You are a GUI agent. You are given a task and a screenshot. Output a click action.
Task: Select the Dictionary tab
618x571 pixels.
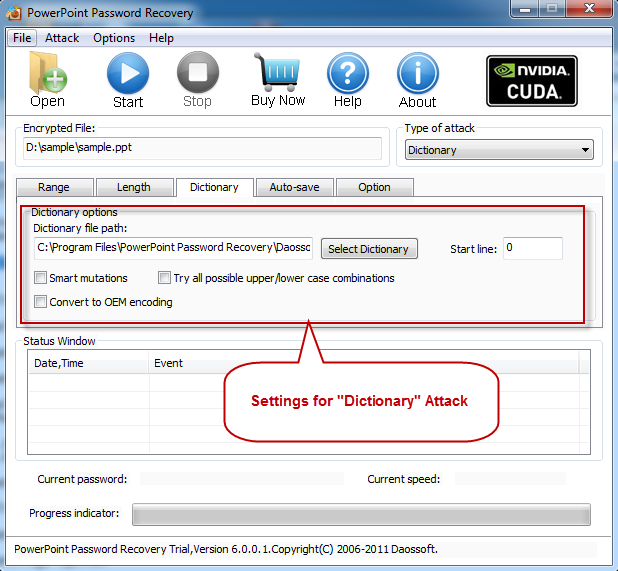215,187
